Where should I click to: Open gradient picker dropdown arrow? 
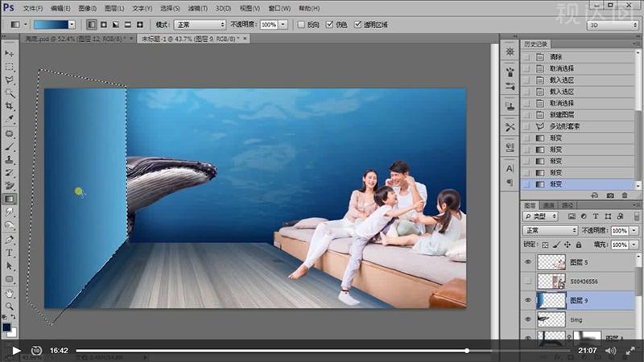click(x=72, y=25)
